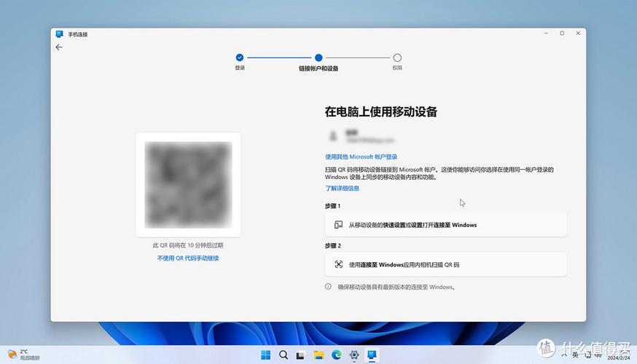Screen dimensions: 637x364
Task: Maximize the 手机连接 window
Action: point(562,33)
